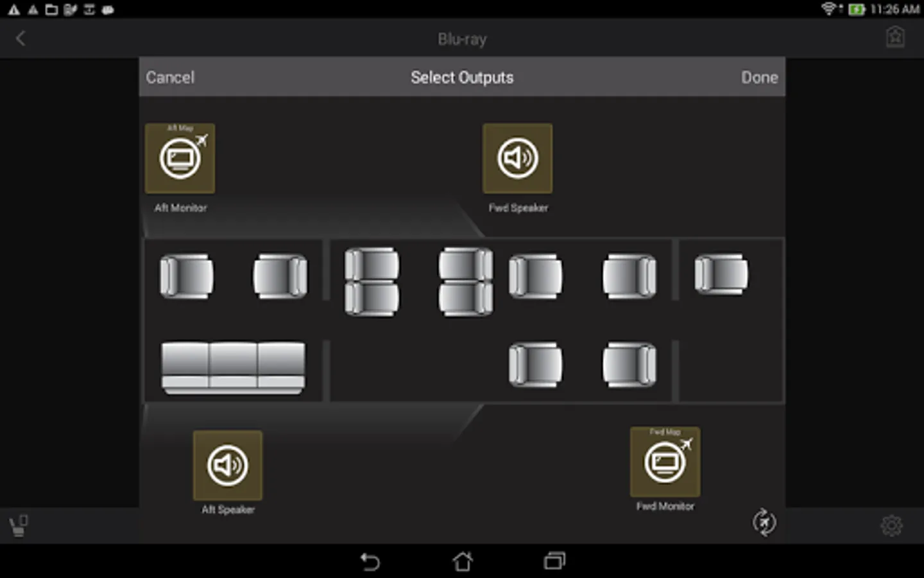The width and height of the screenshot is (924, 578).
Task: Select the Fwd Speaker output icon
Action: [517, 159]
